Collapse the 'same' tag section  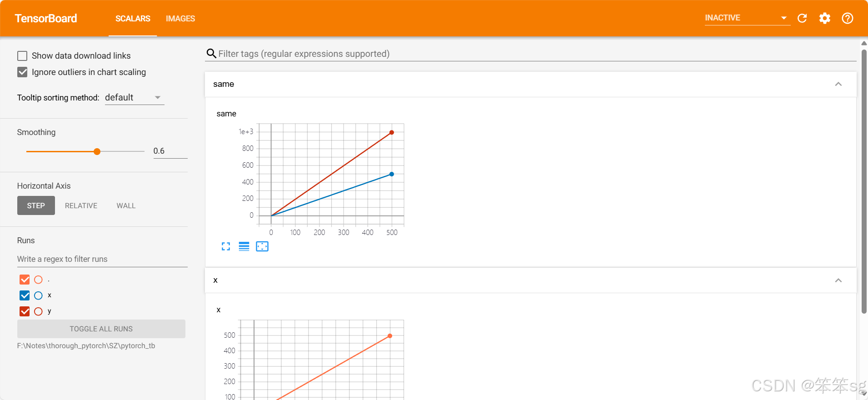coord(838,84)
